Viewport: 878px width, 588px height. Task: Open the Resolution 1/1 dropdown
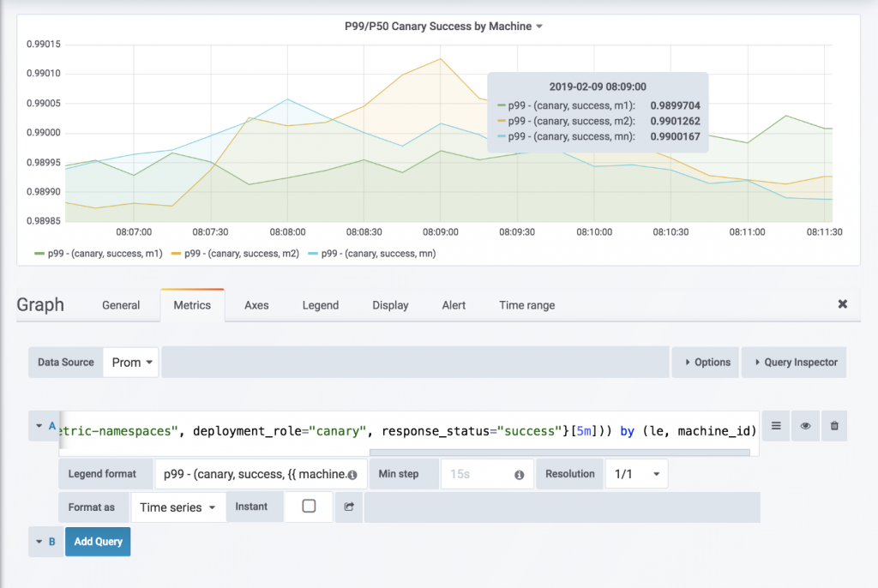[x=635, y=474]
